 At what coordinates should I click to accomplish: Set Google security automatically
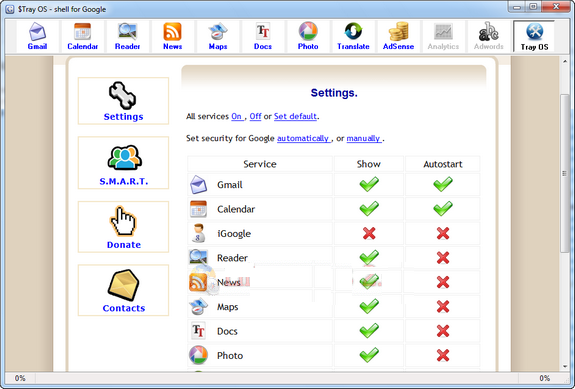click(x=303, y=139)
